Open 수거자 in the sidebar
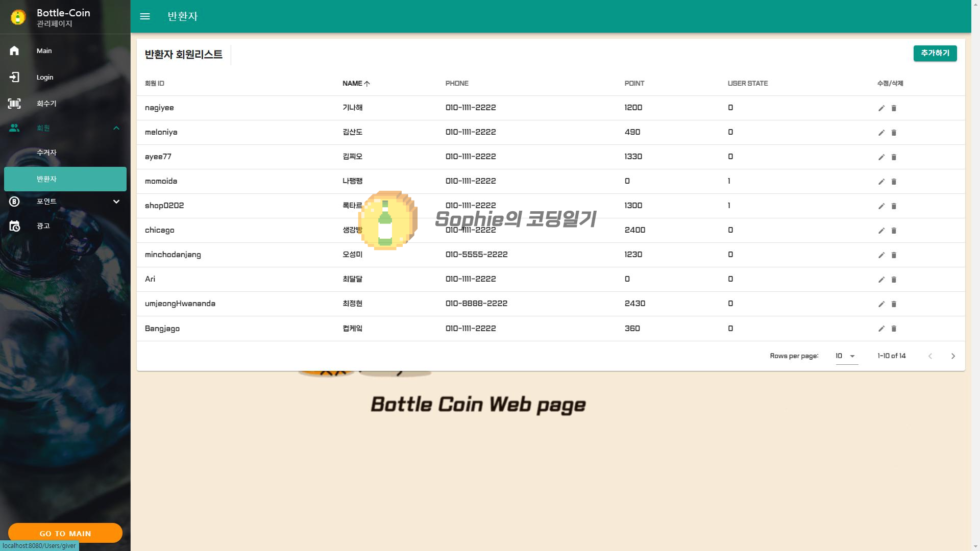 (46, 153)
